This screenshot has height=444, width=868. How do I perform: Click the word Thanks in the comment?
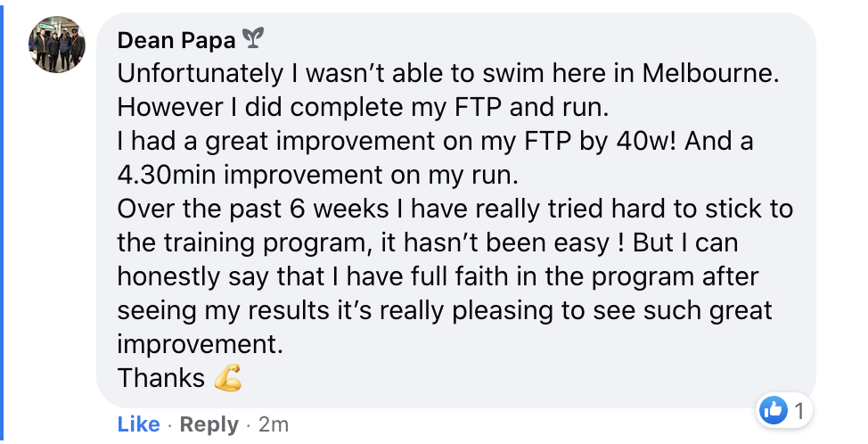161,378
